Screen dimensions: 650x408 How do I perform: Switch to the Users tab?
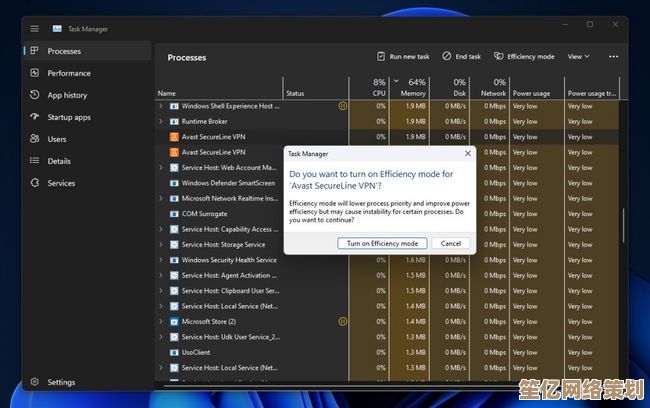point(87,139)
